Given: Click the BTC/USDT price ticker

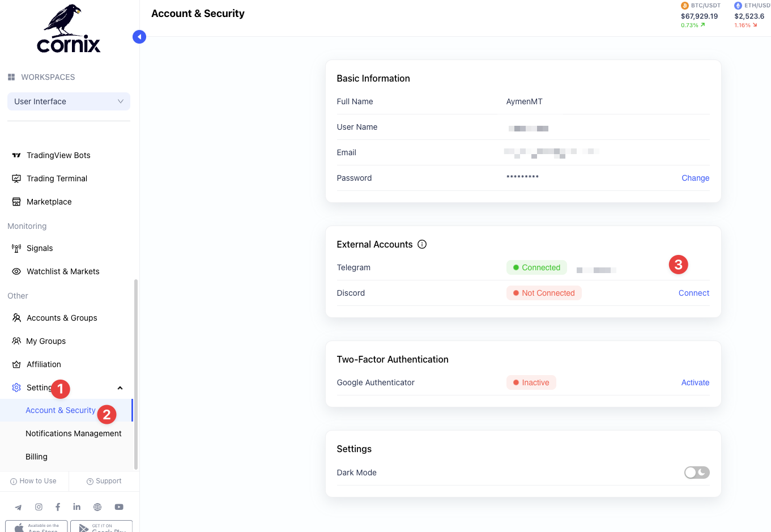Looking at the screenshot, I should click(x=700, y=16).
